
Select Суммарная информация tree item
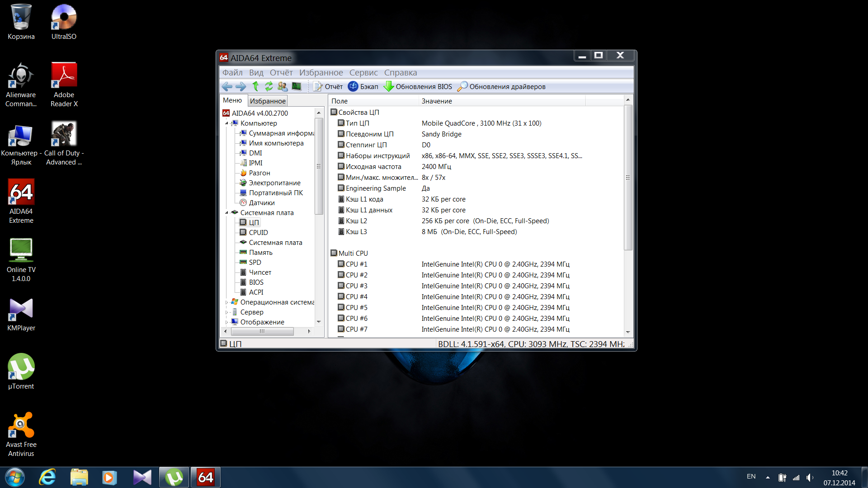pyautogui.click(x=277, y=133)
